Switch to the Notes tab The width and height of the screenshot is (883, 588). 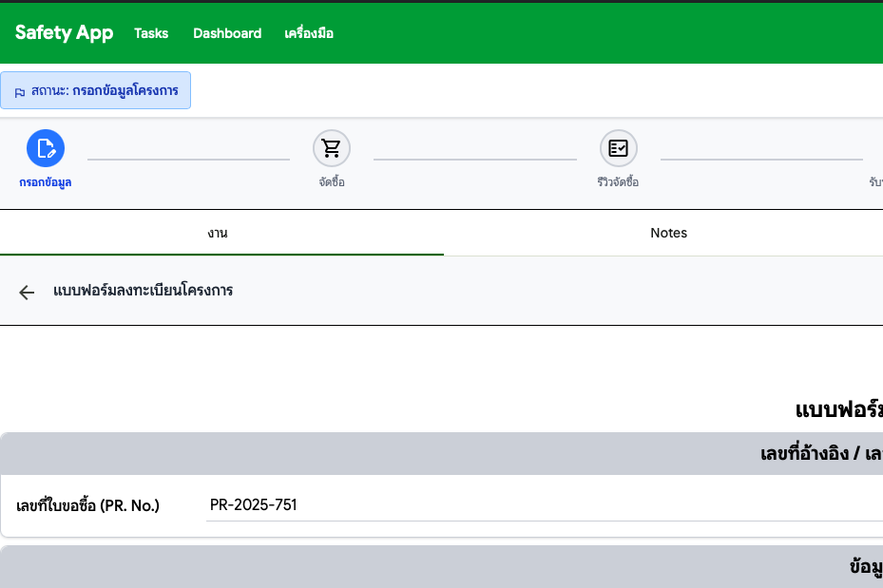(x=668, y=233)
